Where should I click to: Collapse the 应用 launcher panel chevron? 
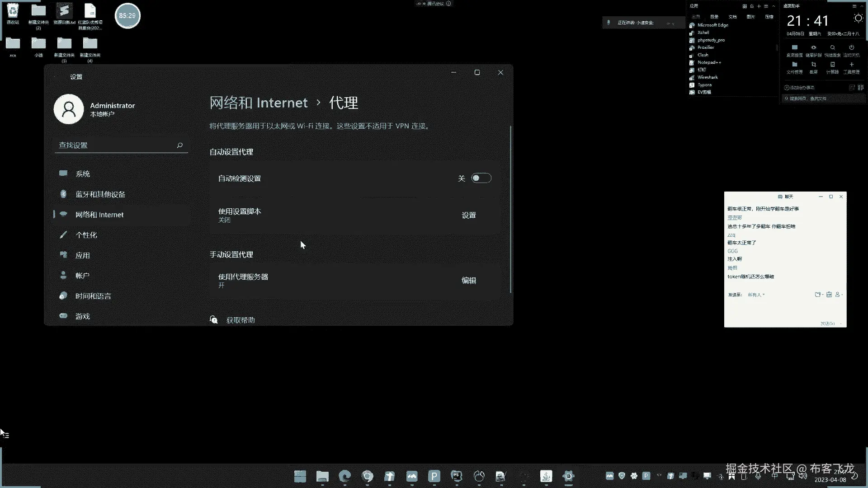pos(774,6)
